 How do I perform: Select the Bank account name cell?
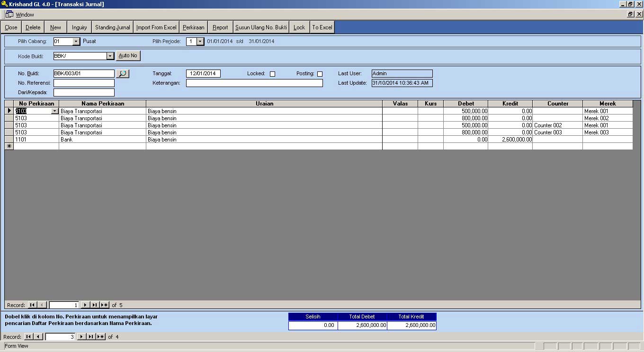(x=103, y=140)
